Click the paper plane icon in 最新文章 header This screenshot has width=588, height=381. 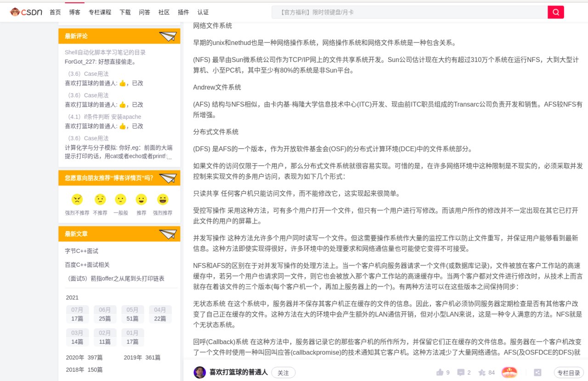coord(168,234)
